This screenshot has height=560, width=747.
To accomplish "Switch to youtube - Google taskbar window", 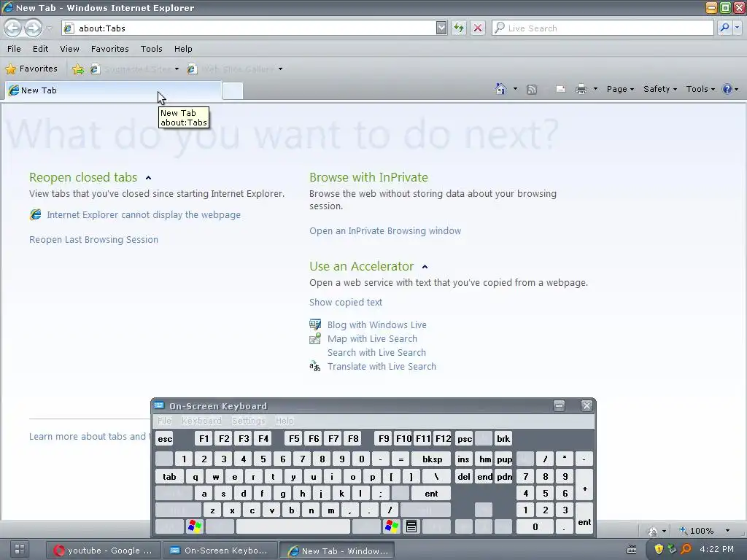I will pos(103,550).
